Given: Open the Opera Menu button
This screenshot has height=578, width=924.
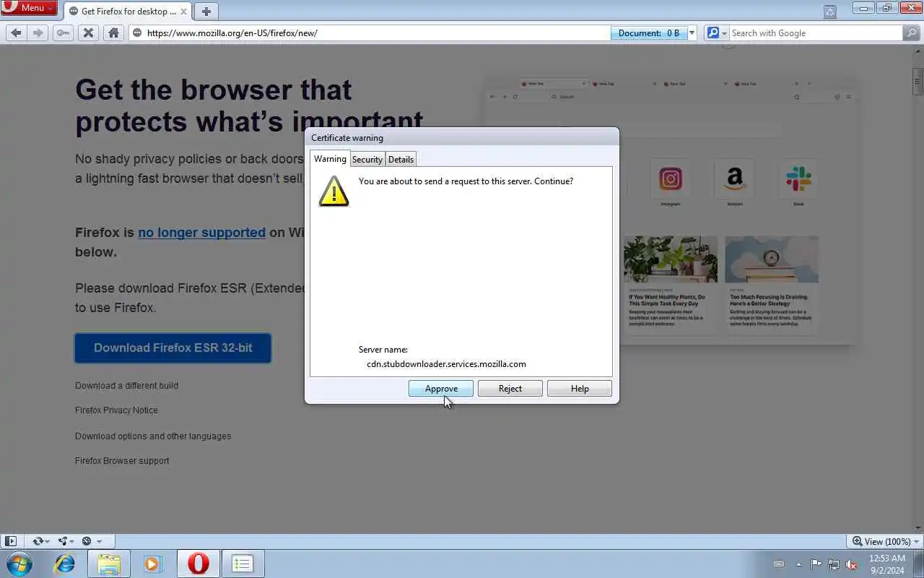Looking at the screenshot, I should click(29, 8).
